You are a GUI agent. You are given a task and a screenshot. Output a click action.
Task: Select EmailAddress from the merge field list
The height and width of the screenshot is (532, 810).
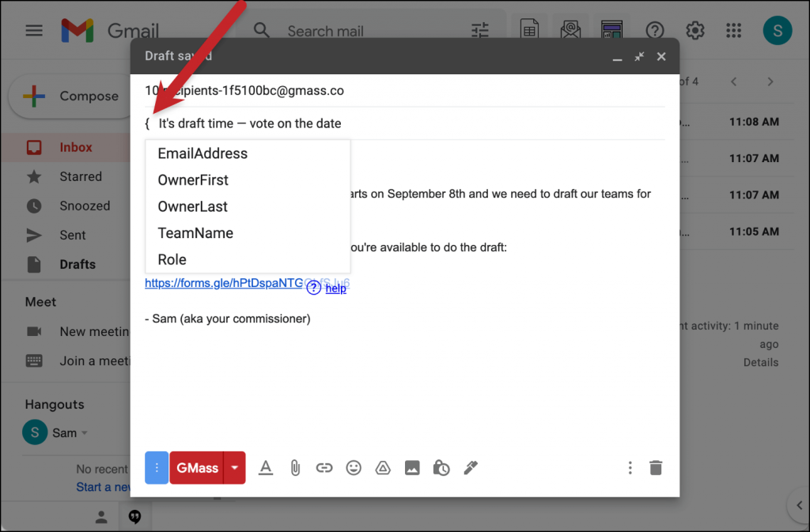point(202,153)
